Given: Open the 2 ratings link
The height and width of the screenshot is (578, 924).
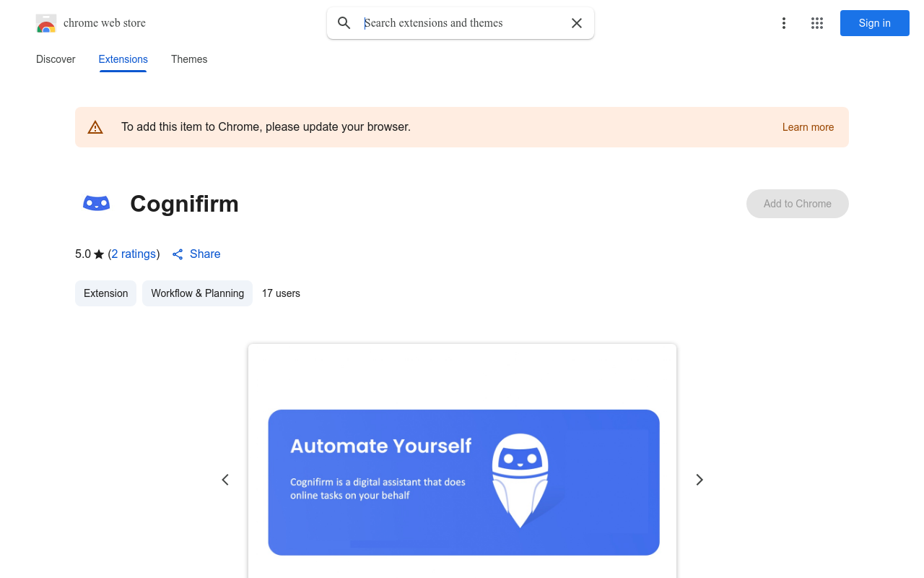Looking at the screenshot, I should tap(134, 254).
